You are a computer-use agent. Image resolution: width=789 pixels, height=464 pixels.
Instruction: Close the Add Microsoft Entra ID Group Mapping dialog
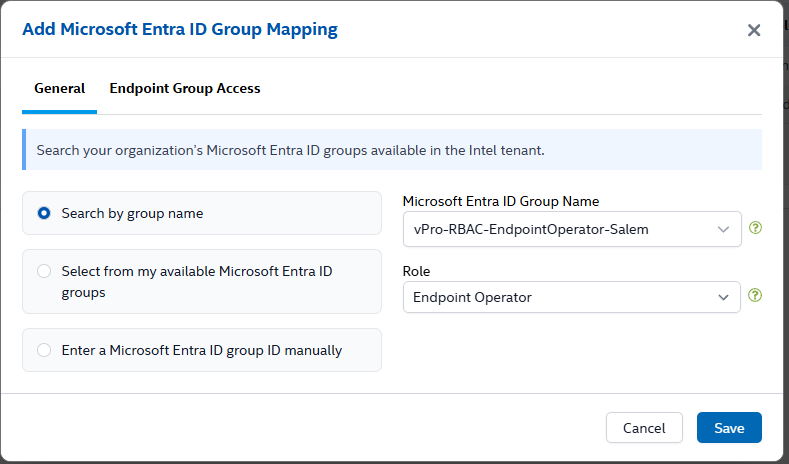coord(754,30)
